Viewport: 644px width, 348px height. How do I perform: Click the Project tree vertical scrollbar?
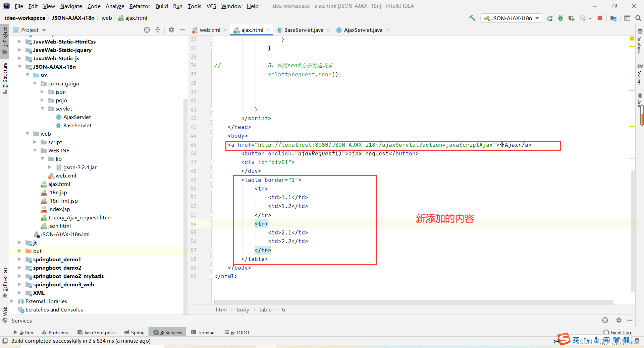point(185,206)
